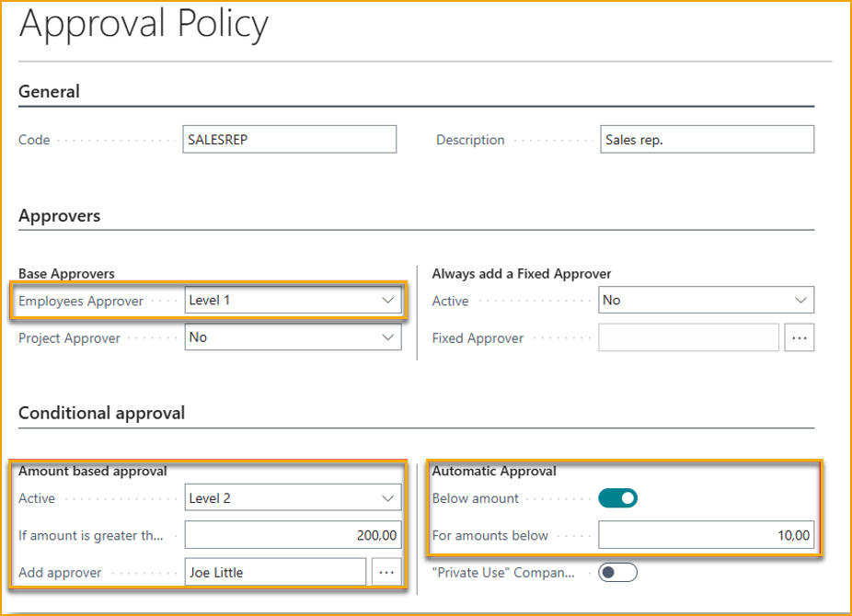
Task: Click the Code field containing SALESREP
Action: click(290, 140)
